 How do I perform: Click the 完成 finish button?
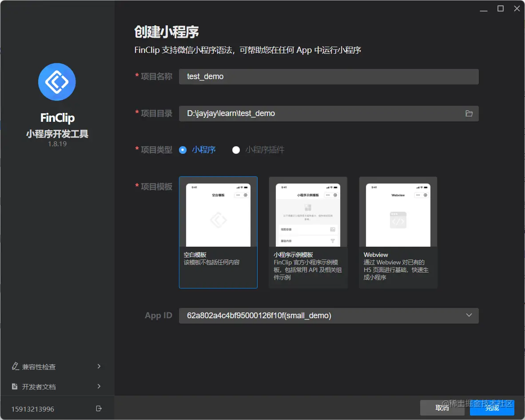coord(492,408)
